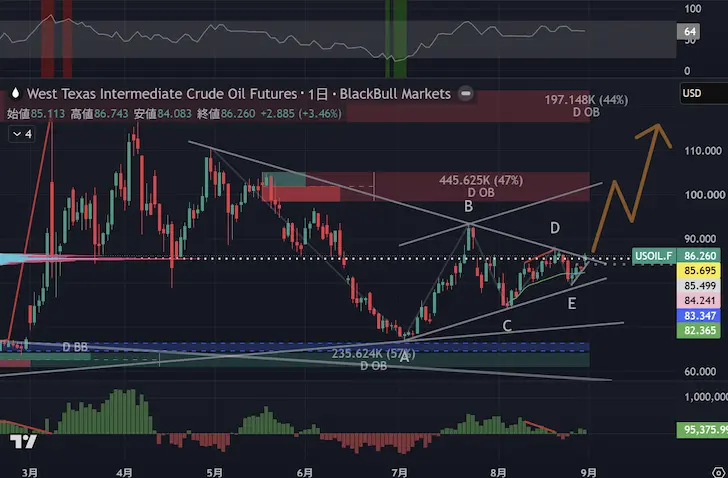This screenshot has height=478, width=728.
Task: Select the yellow 85.695 price label
Action: click(699, 271)
